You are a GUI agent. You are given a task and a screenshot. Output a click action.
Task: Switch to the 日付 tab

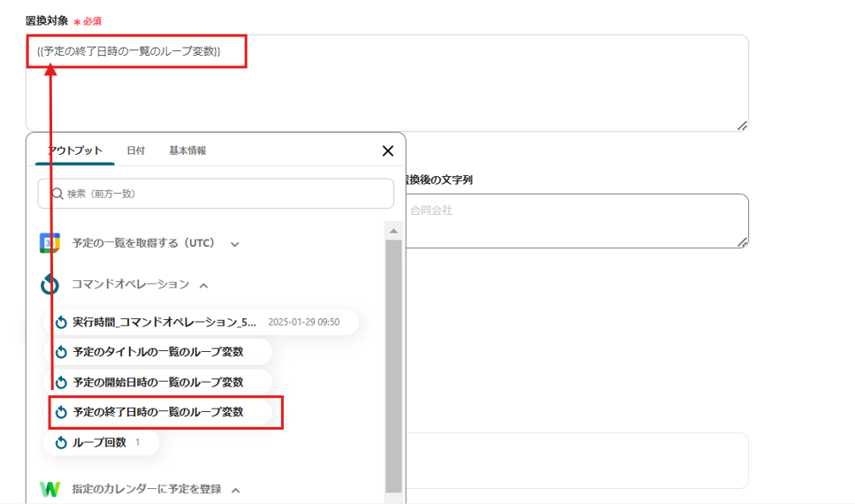[x=136, y=150]
